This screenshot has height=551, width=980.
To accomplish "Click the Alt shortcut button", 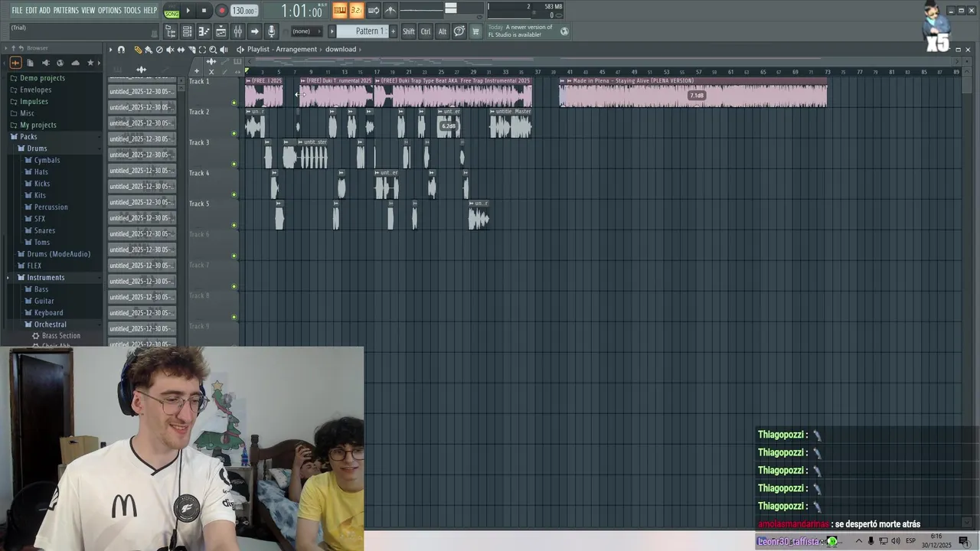I will point(442,31).
